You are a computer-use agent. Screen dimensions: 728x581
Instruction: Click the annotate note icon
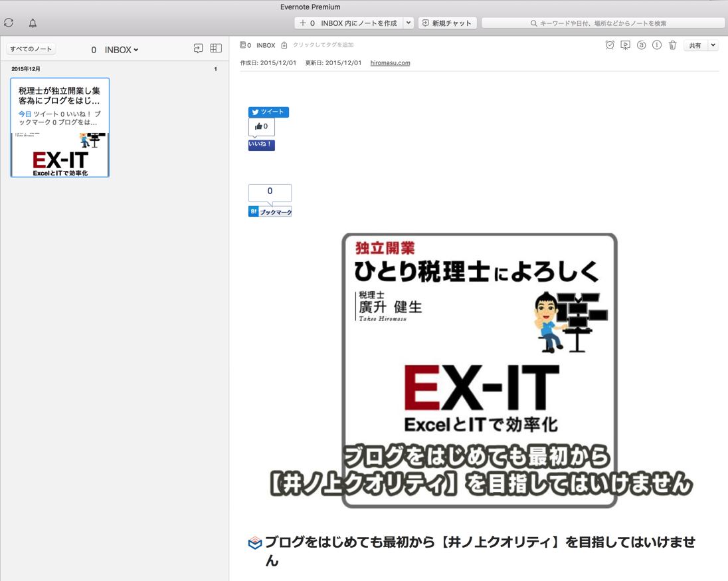(641, 45)
